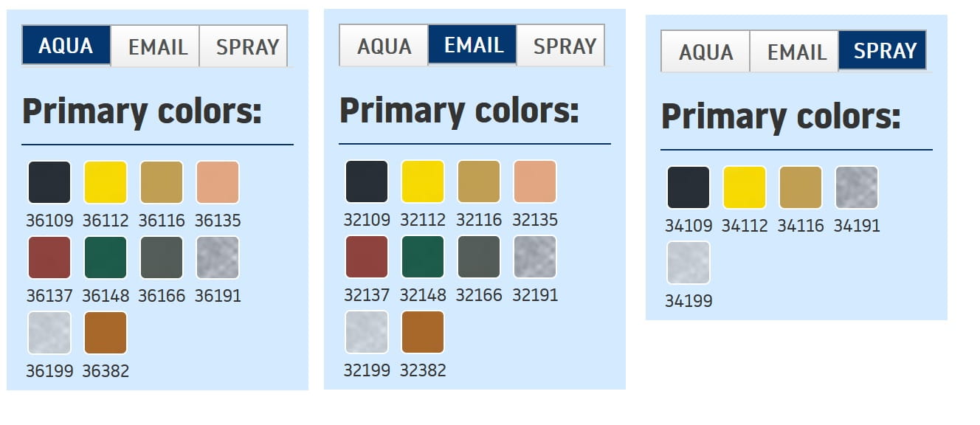The image size is (980, 425).
Task: Click the gold swatch 34116
Action: 801,187
